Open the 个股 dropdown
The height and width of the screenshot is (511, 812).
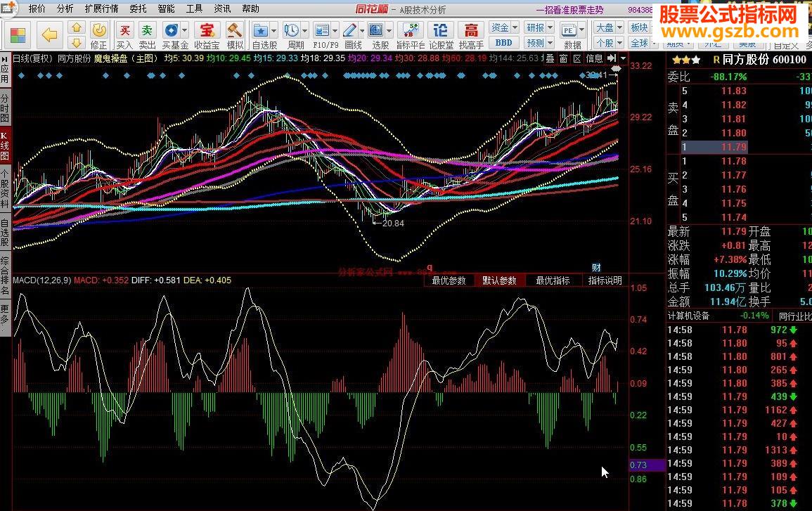(x=609, y=43)
